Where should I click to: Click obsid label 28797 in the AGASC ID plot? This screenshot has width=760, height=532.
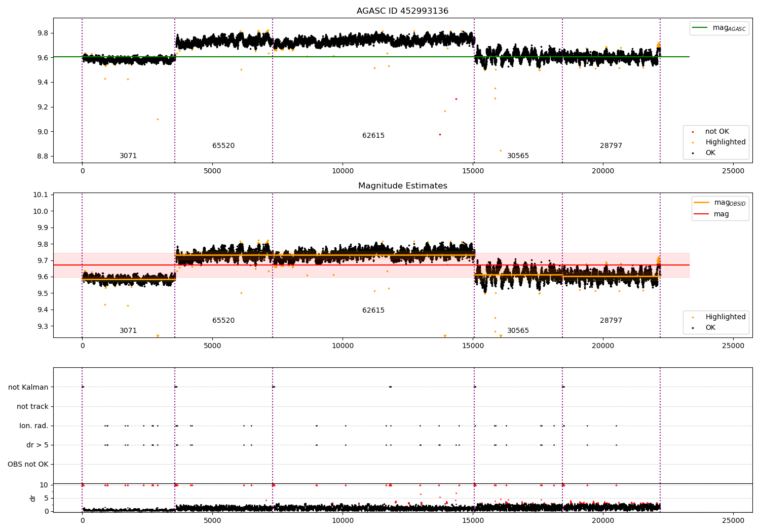[611, 146]
